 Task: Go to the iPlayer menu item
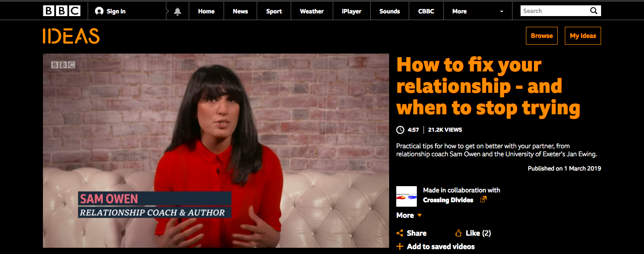pos(351,11)
